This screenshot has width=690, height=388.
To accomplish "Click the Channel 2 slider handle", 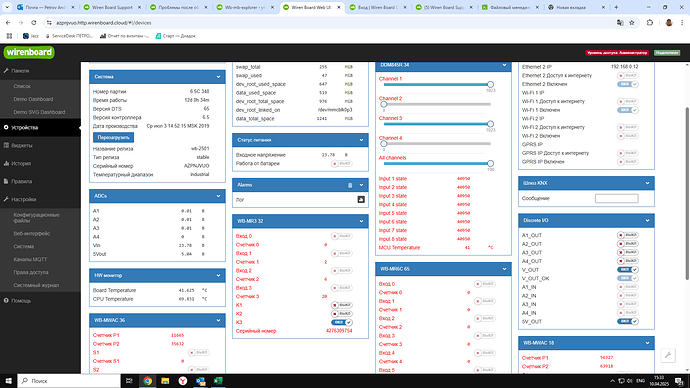I will point(384,104).
